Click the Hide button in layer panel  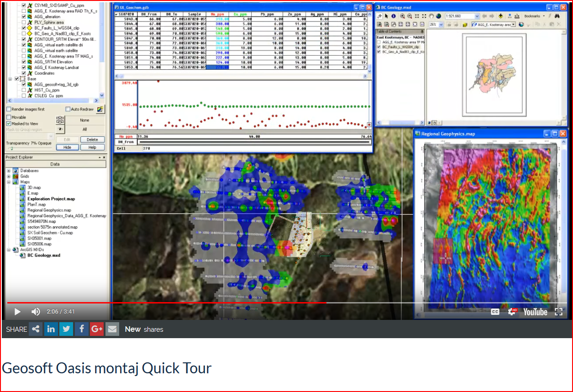tap(68, 147)
